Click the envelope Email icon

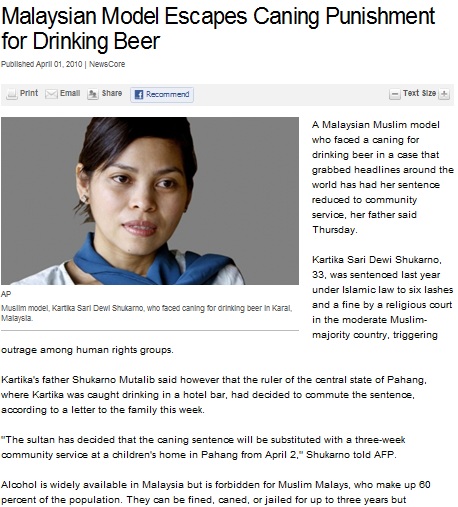pyautogui.click(x=51, y=94)
